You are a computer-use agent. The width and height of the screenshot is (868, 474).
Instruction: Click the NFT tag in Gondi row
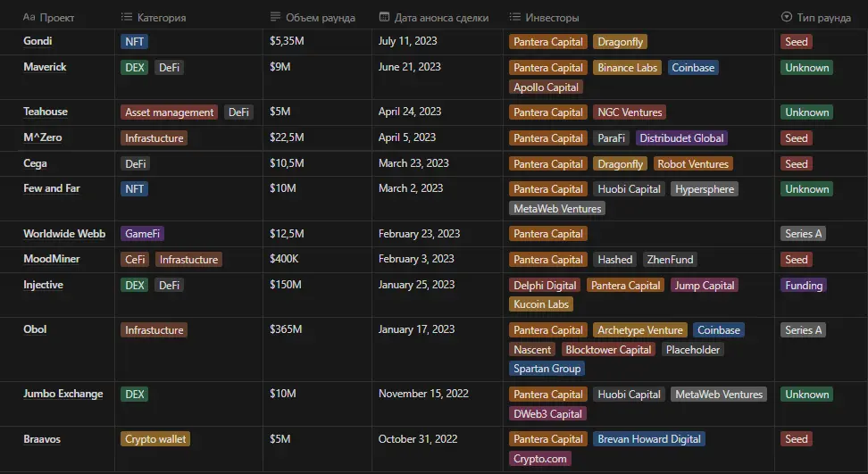[135, 41]
